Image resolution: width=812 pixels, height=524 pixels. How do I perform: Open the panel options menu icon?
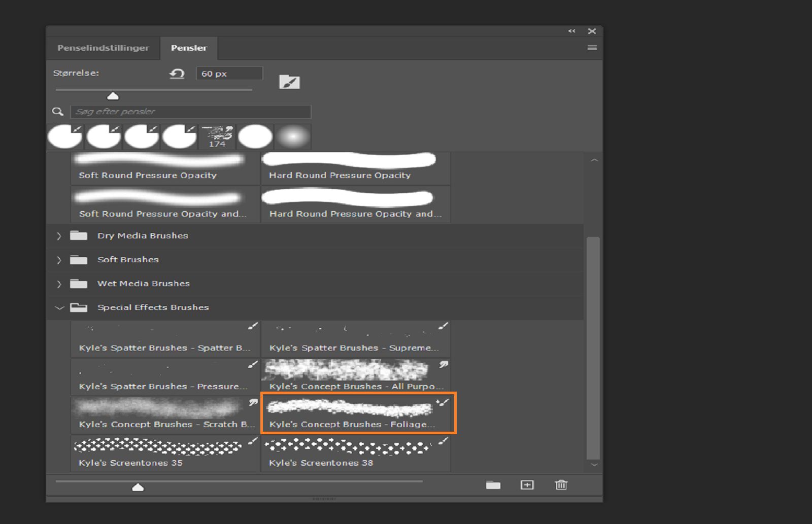(592, 48)
